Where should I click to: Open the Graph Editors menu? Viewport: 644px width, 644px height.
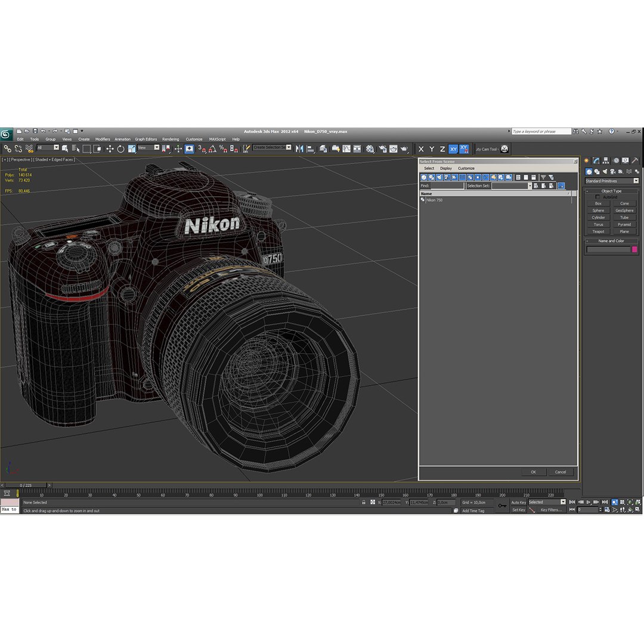click(x=146, y=139)
